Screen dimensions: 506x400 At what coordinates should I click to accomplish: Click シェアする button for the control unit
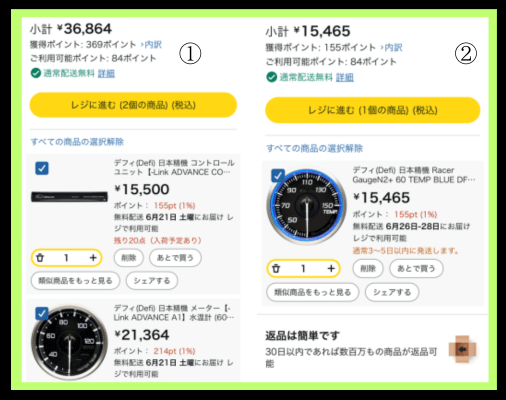pyautogui.click(x=152, y=281)
